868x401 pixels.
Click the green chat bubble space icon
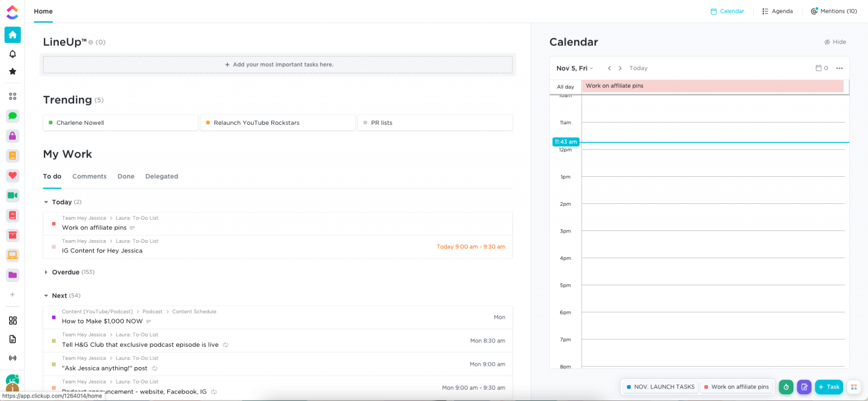[12, 116]
